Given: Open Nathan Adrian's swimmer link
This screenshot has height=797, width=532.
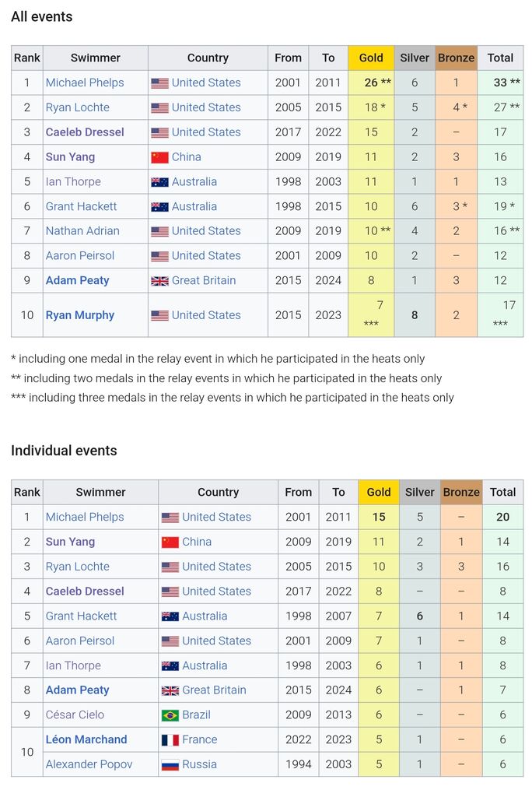Looking at the screenshot, I should pos(82,230).
